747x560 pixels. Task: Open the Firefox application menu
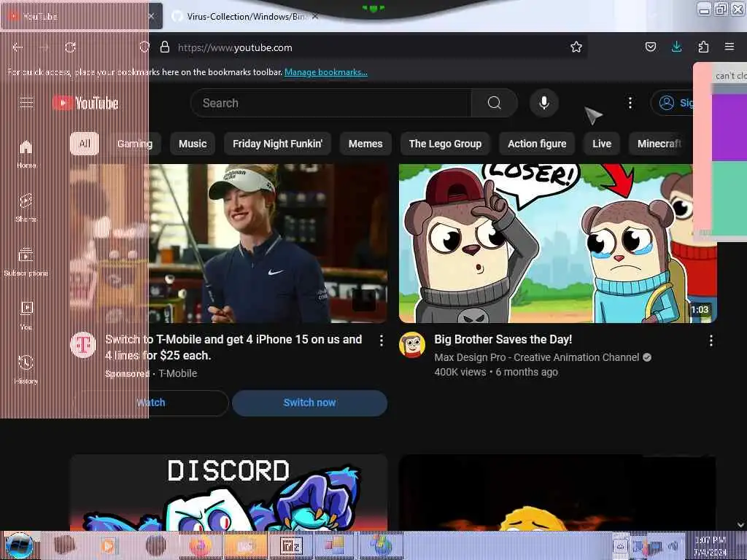click(729, 47)
